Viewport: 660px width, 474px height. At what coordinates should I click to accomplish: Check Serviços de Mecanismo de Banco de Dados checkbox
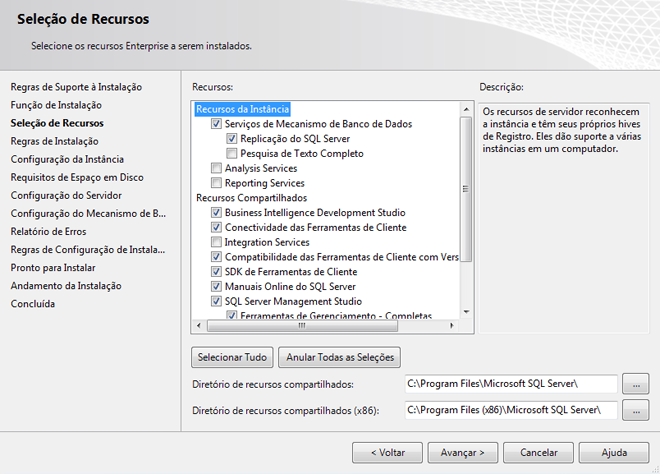[x=216, y=124]
